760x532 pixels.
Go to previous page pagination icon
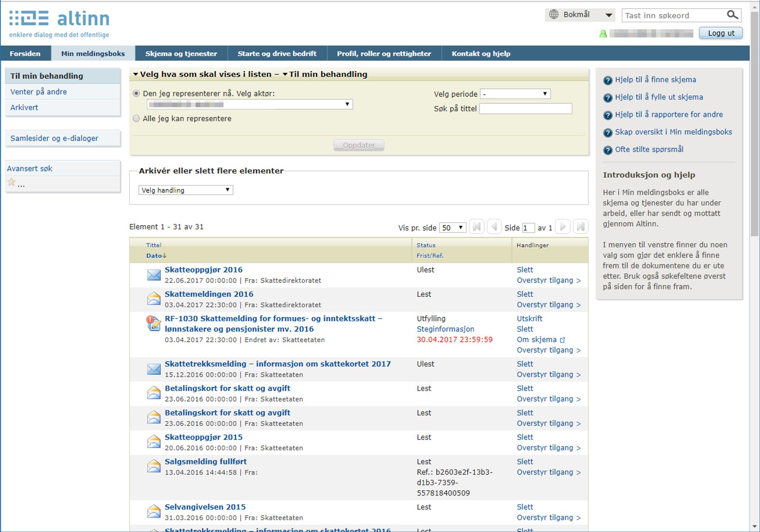point(494,227)
